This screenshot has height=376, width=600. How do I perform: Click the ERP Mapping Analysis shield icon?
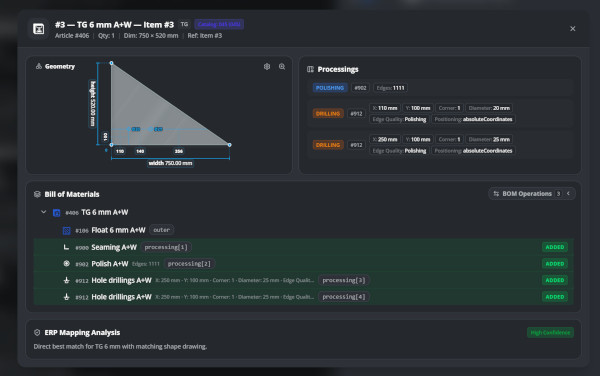coord(37,332)
